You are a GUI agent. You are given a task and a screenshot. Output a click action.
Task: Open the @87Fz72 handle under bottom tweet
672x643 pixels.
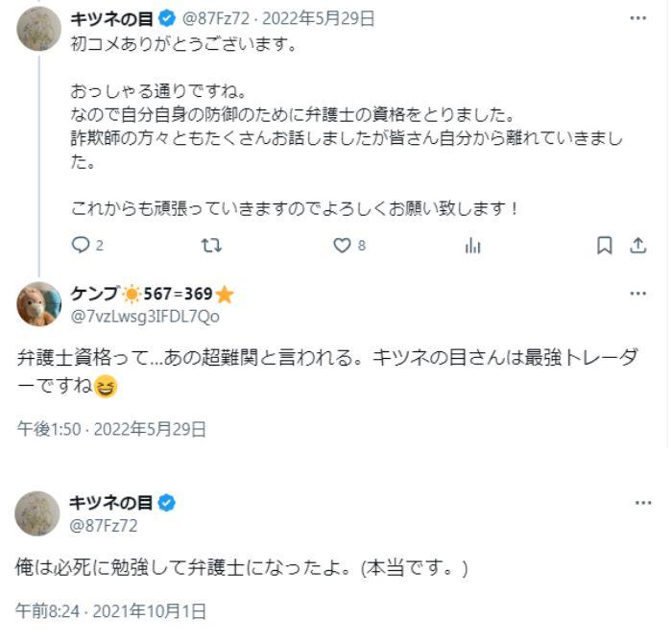(104, 525)
